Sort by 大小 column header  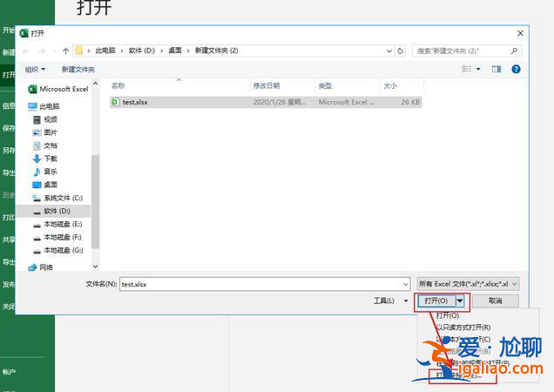390,86
